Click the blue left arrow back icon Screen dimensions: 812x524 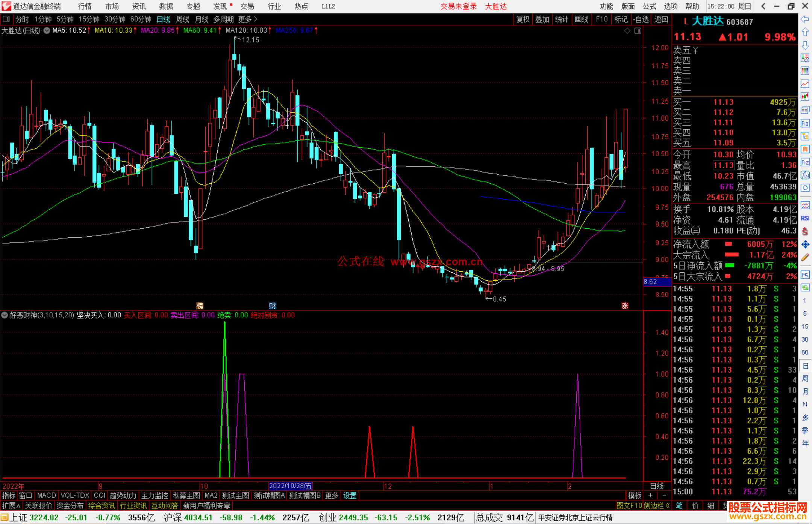tap(805, 19)
